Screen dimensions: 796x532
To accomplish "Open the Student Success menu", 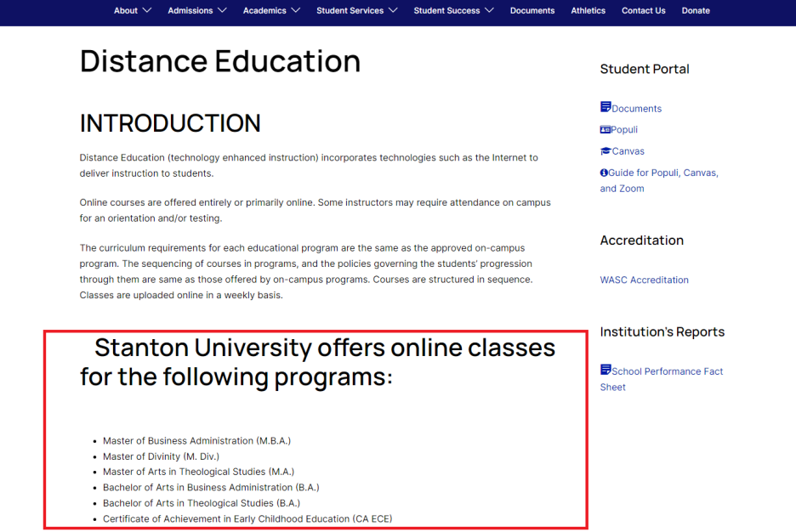I will tap(446, 11).
